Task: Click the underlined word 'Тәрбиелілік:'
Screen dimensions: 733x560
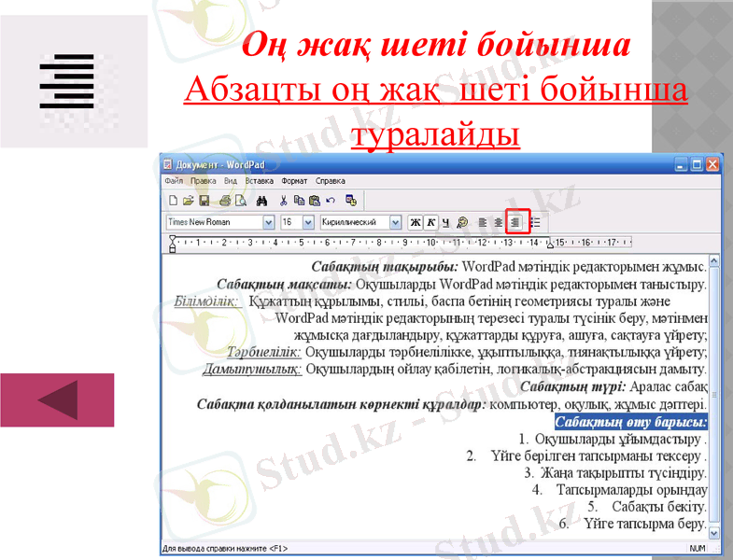Action: pyautogui.click(x=264, y=352)
